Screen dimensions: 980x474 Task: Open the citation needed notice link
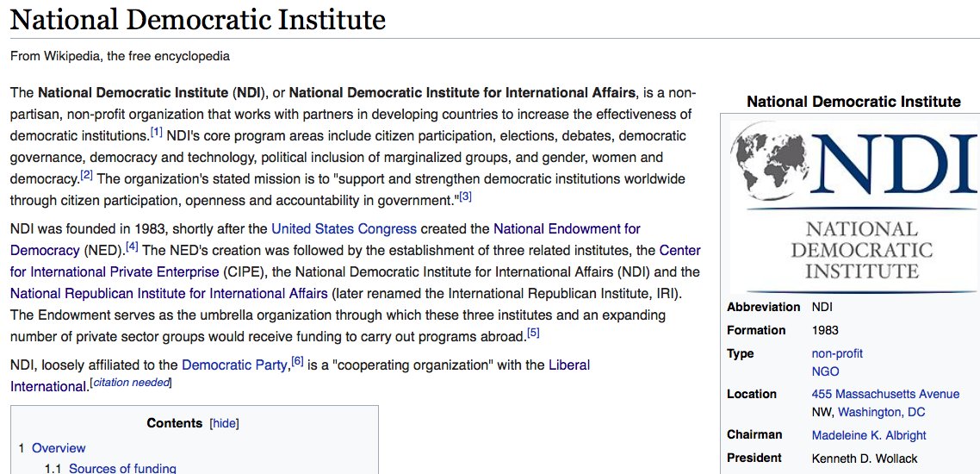coord(131,382)
